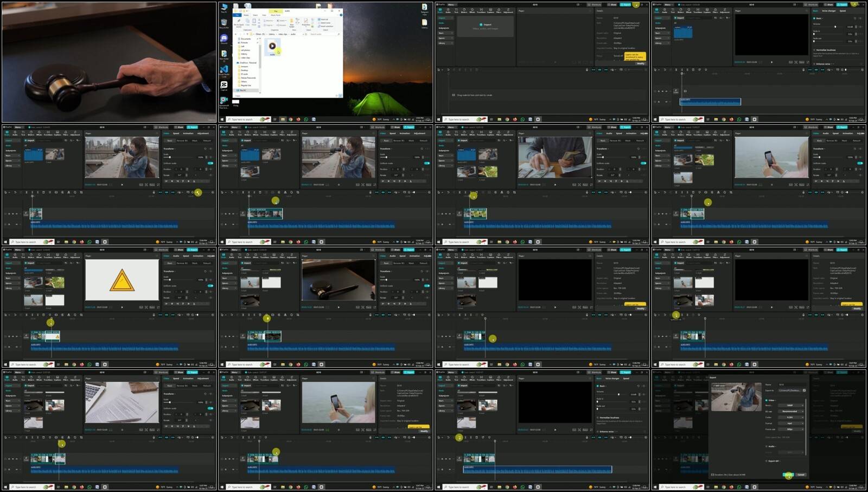Toggle Uniform scale in the warning-triangle preview frame
Screen dimensions: 868x492
[210, 286]
